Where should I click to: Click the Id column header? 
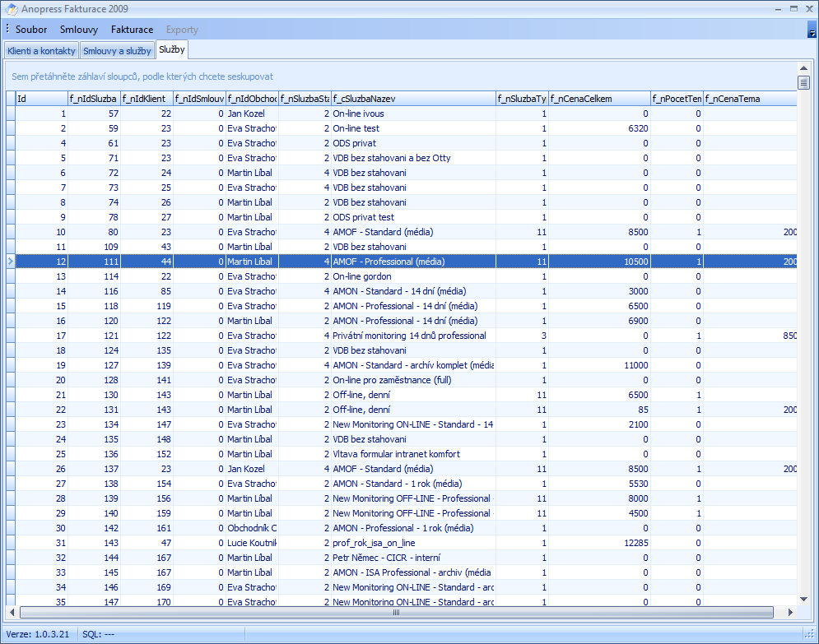click(41, 99)
